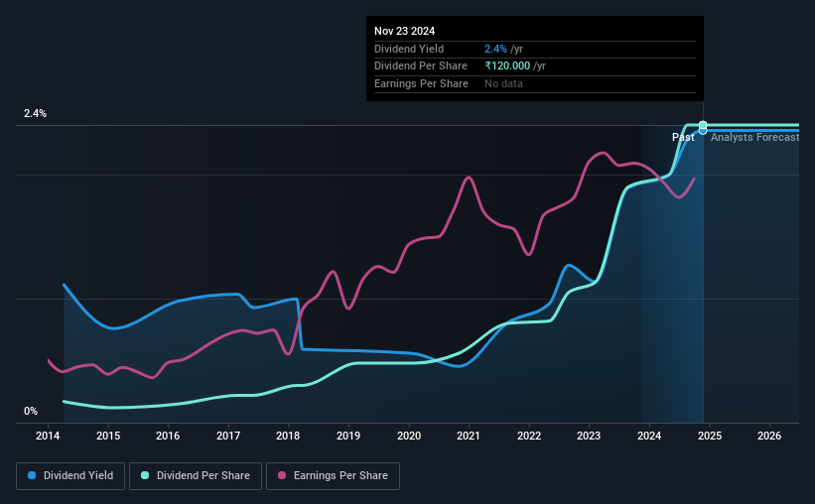Click the teal data point marker at Nov 2024

coord(703,125)
